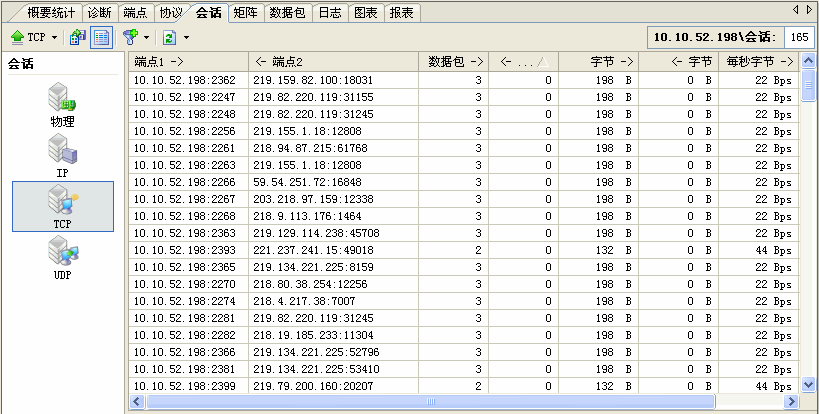The width and height of the screenshot is (819, 414).
Task: Click tab strip scroll right arrow
Action: (x=809, y=9)
